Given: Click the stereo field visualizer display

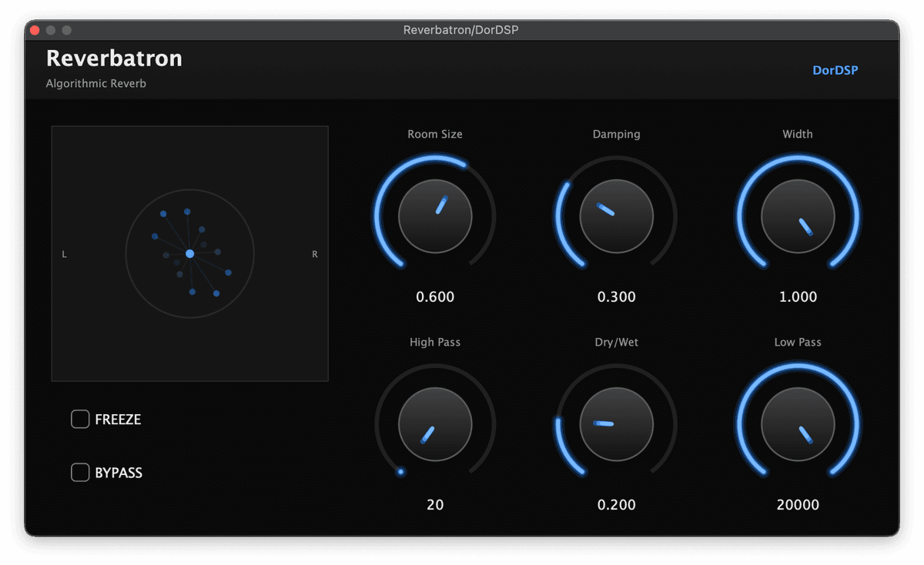Looking at the screenshot, I should 189,254.
